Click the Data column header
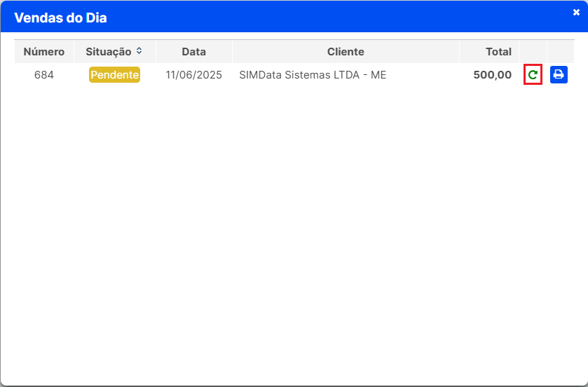The height and width of the screenshot is (387, 588). pos(194,51)
